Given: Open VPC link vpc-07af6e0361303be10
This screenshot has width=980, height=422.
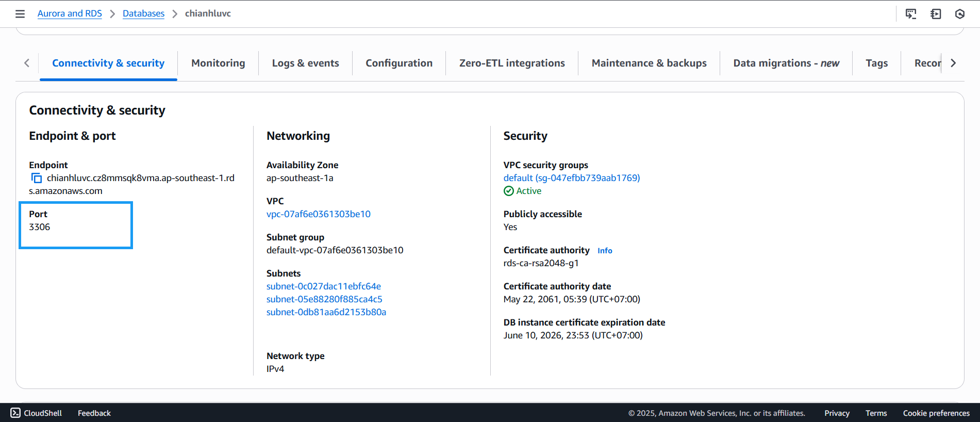Looking at the screenshot, I should (319, 214).
